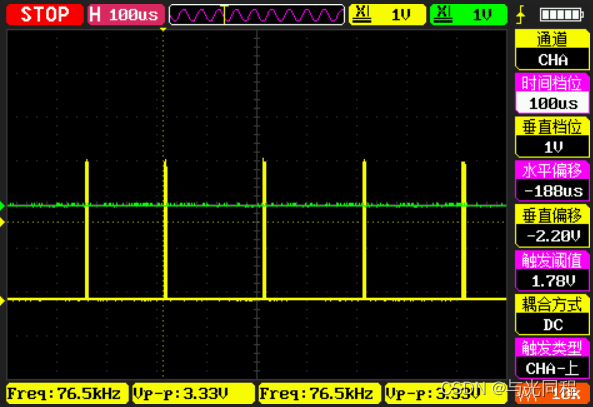Image resolution: width=593 pixels, height=407 pixels.
Task: Click the 水平偏移 -188us setting
Action: (x=552, y=181)
